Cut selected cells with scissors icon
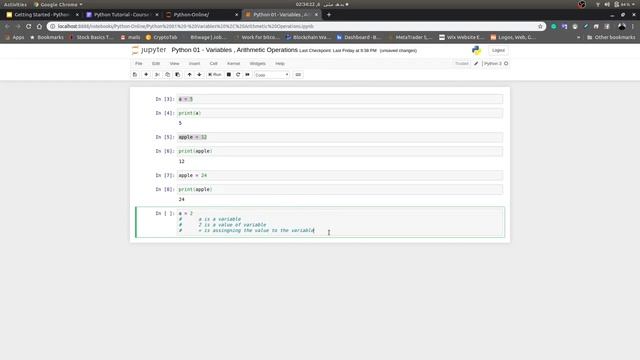640x360 pixels. pos(157,75)
